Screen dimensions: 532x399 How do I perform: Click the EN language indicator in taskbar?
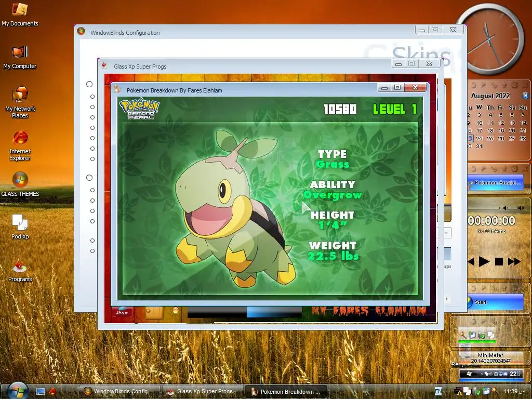pos(438,391)
